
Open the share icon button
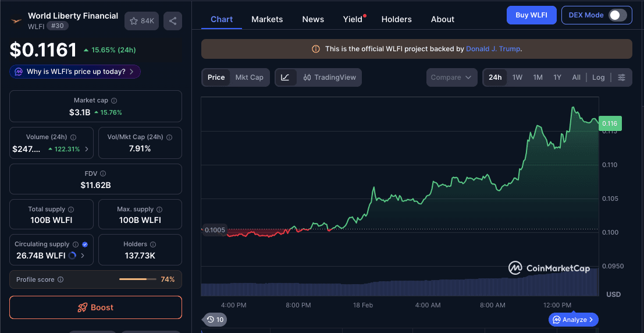(173, 21)
